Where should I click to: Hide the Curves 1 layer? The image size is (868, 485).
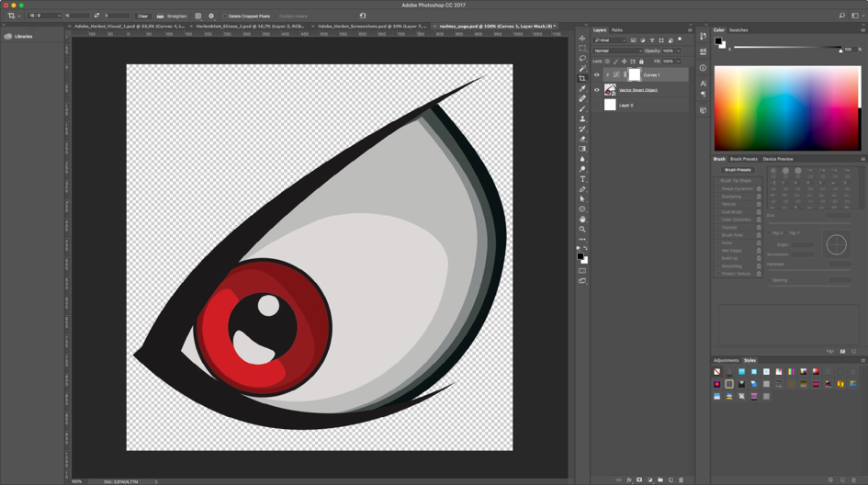tap(596, 75)
